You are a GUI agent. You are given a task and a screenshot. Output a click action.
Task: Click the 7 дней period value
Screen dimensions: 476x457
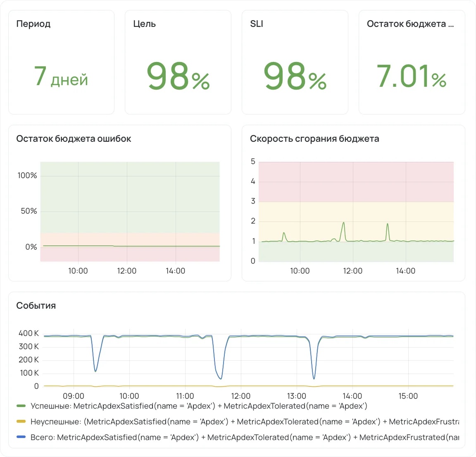click(61, 76)
